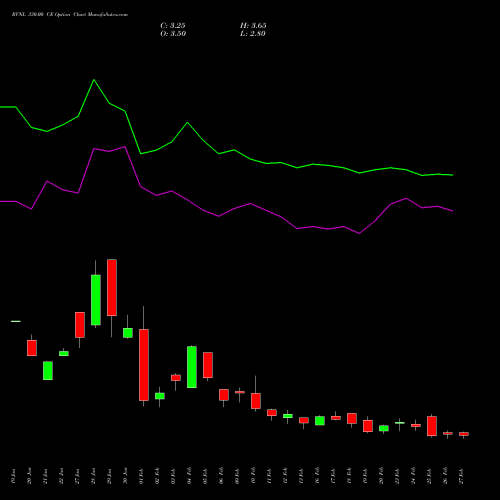This screenshot has width=500, height=500.
Task: Click the "10 Feb" date label
Action: coord(253,476)
